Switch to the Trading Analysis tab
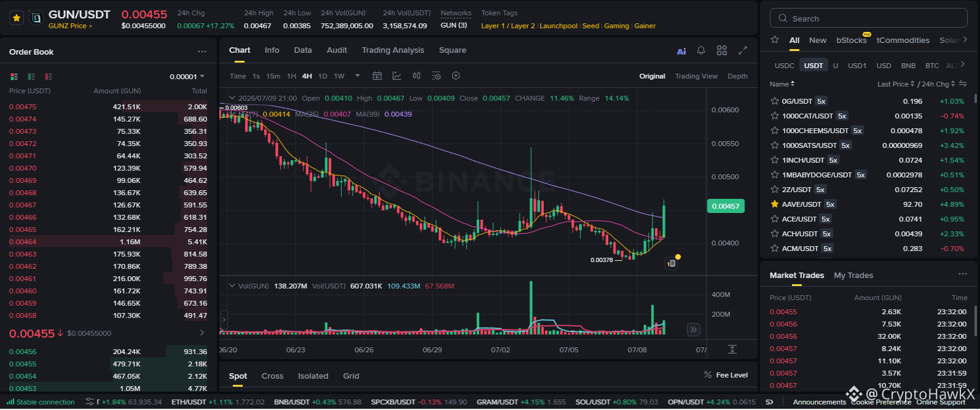980x410 pixels. (393, 50)
